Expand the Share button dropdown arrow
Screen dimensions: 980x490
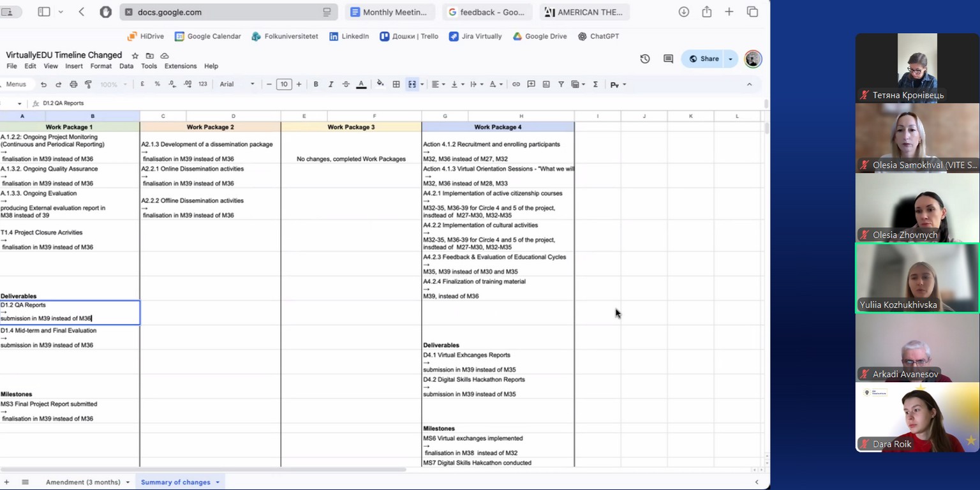[731, 59]
